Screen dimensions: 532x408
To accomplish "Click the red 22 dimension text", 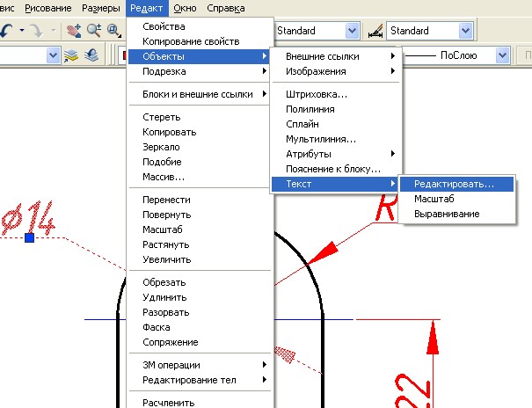I will [412, 390].
